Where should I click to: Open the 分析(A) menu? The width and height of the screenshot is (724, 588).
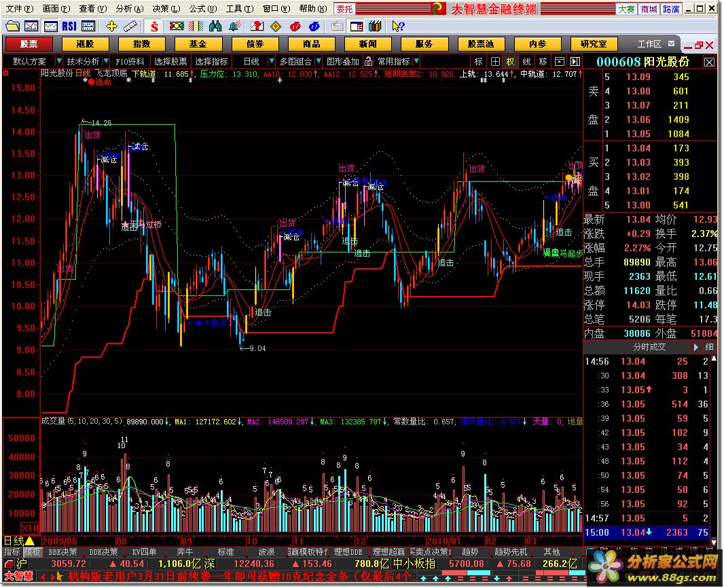tap(130, 8)
